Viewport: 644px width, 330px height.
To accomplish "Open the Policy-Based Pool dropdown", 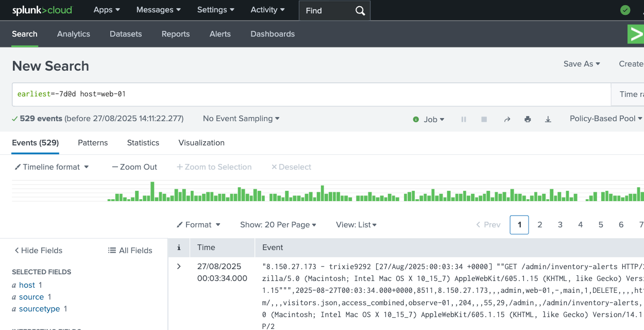I will pyautogui.click(x=606, y=119).
